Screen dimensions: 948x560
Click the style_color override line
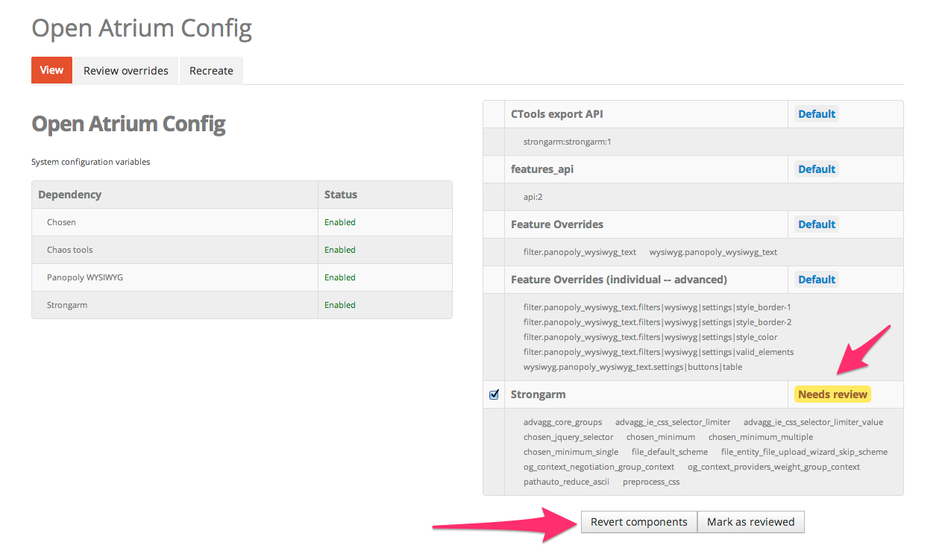tap(650, 337)
